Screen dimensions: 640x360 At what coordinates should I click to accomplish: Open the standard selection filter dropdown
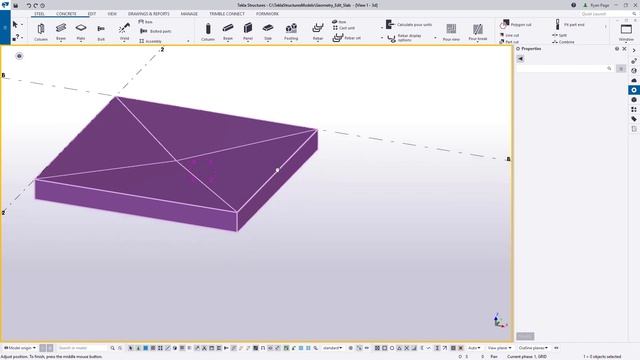tap(332, 348)
